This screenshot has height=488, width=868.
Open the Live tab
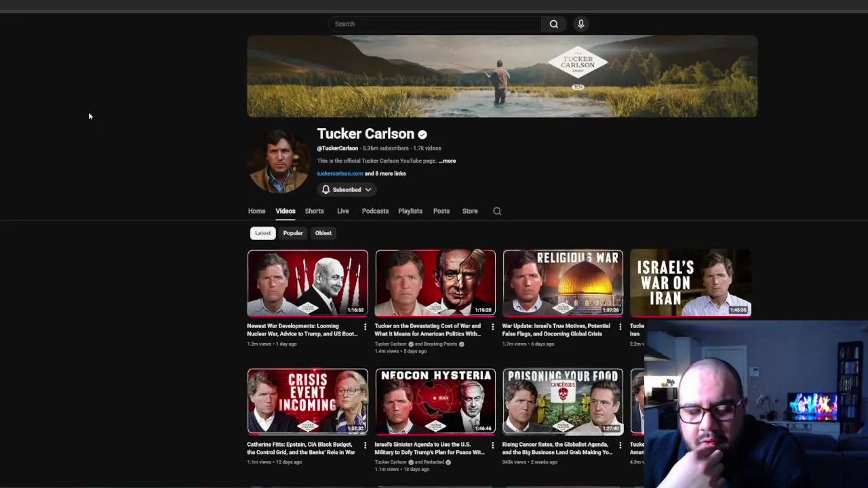point(343,211)
